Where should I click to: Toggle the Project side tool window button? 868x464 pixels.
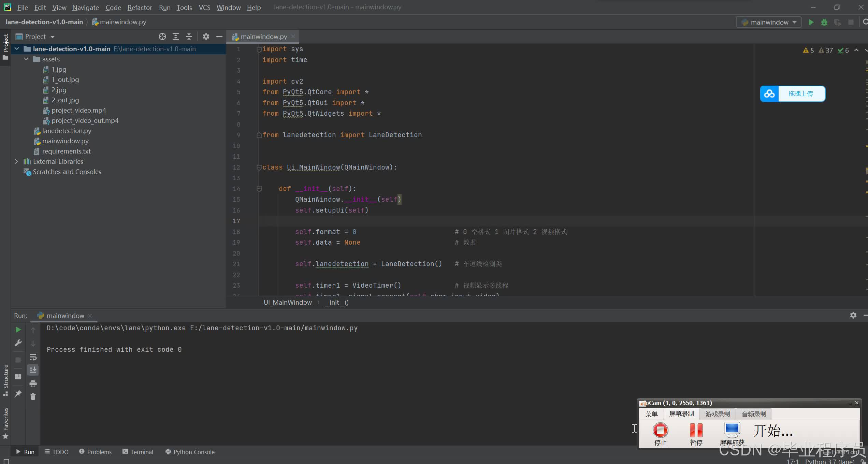coord(5,47)
